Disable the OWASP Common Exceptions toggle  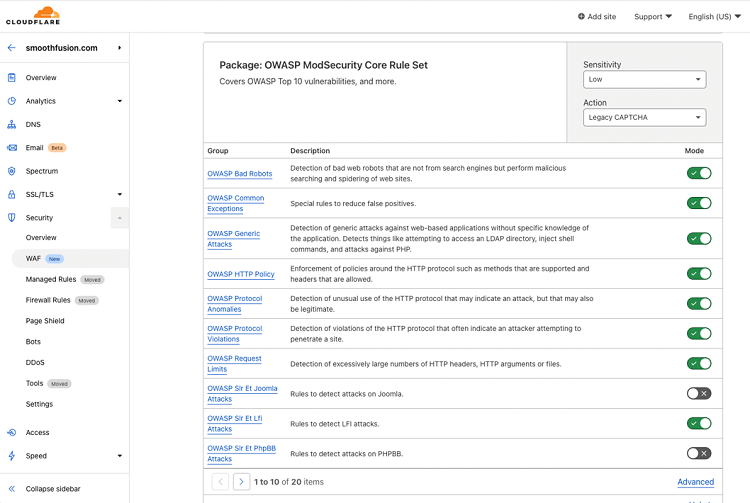pyautogui.click(x=699, y=203)
